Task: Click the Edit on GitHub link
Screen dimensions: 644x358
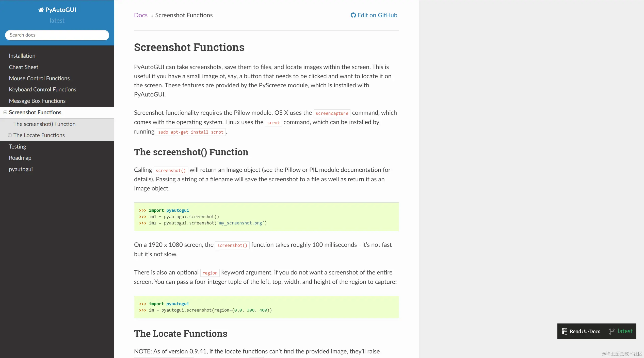Action: [377, 15]
